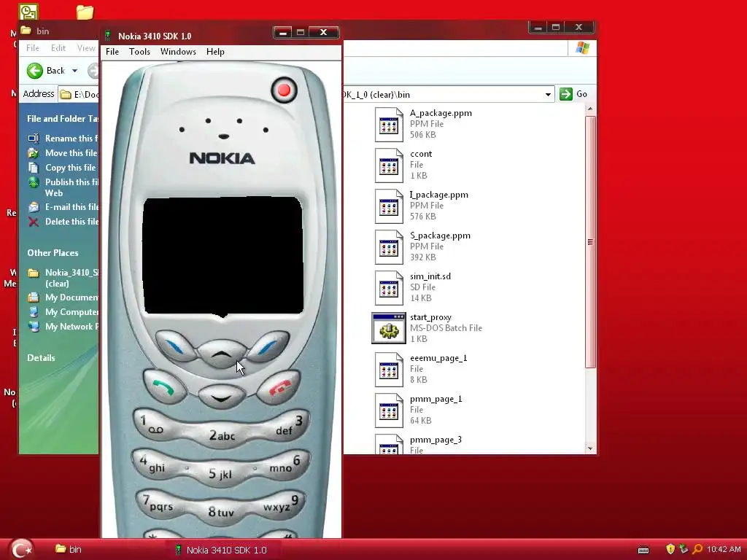The width and height of the screenshot is (747, 560).
Task: Tap the 2abc key on the keypad
Action: (222, 435)
